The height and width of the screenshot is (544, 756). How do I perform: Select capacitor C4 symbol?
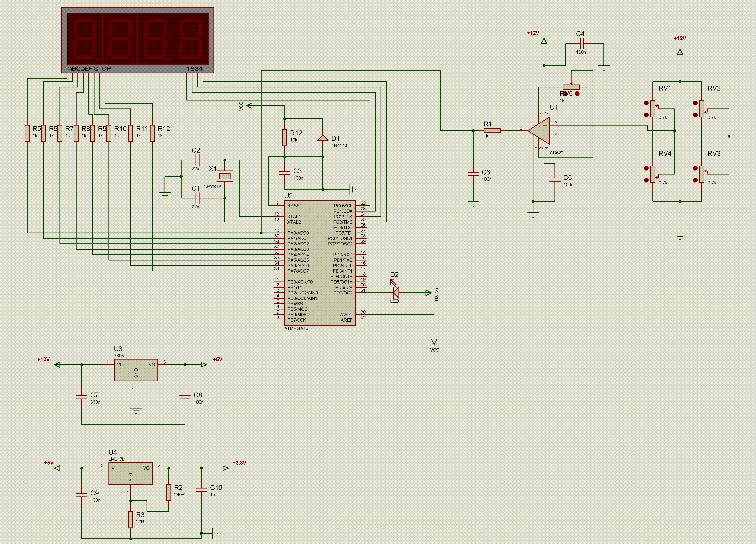[x=582, y=43]
